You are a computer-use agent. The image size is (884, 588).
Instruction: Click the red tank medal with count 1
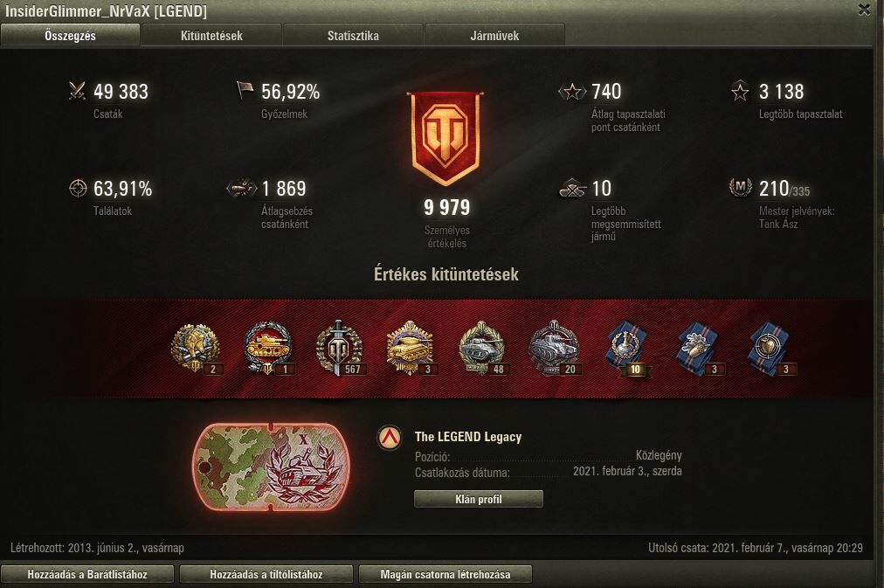pyautogui.click(x=268, y=348)
